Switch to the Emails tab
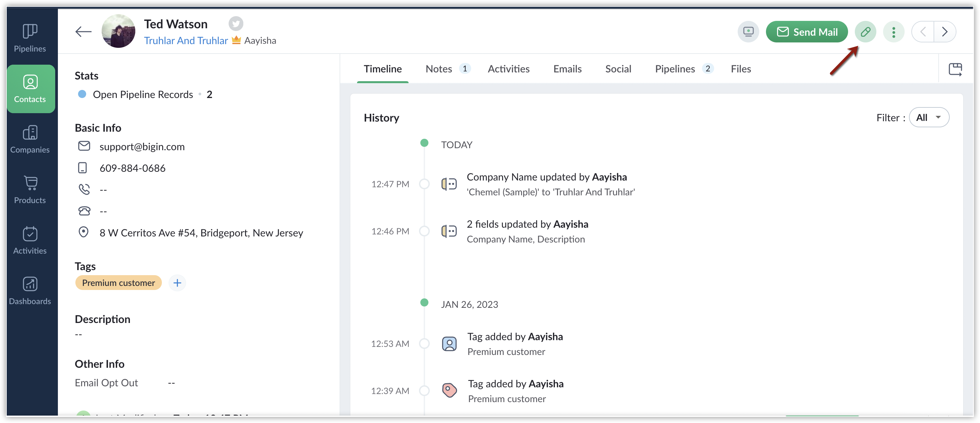 point(567,69)
